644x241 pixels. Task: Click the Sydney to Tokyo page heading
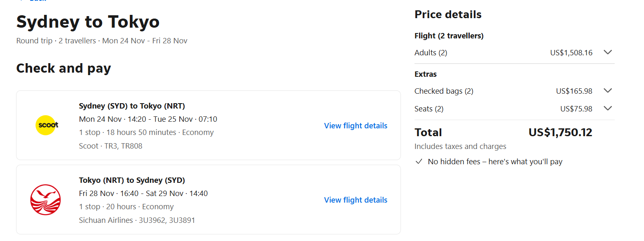[x=88, y=22]
